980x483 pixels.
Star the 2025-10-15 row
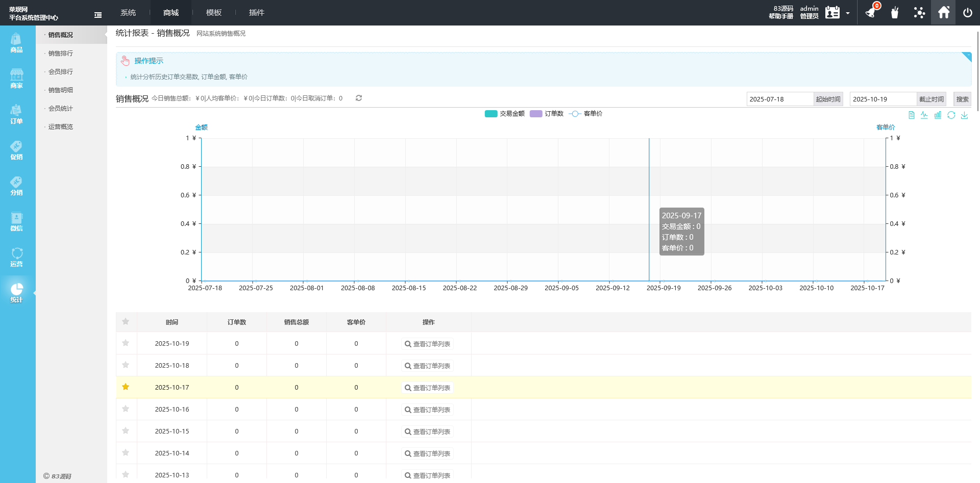(126, 430)
